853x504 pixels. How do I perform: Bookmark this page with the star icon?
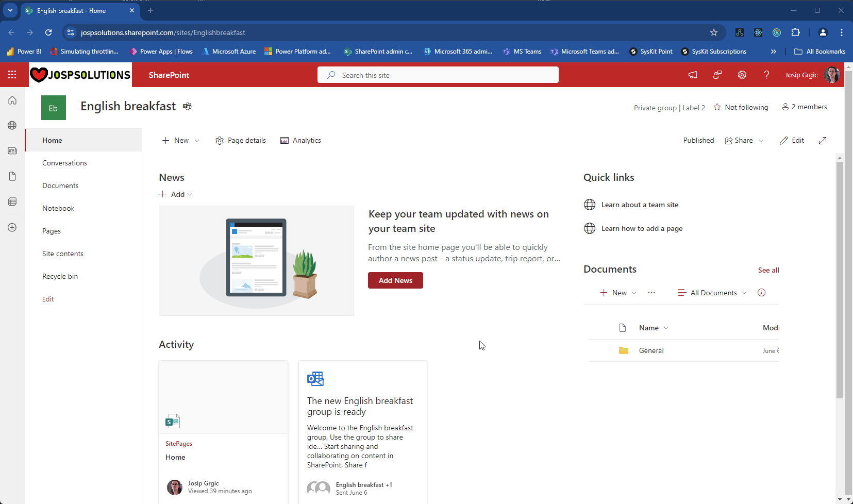(714, 32)
